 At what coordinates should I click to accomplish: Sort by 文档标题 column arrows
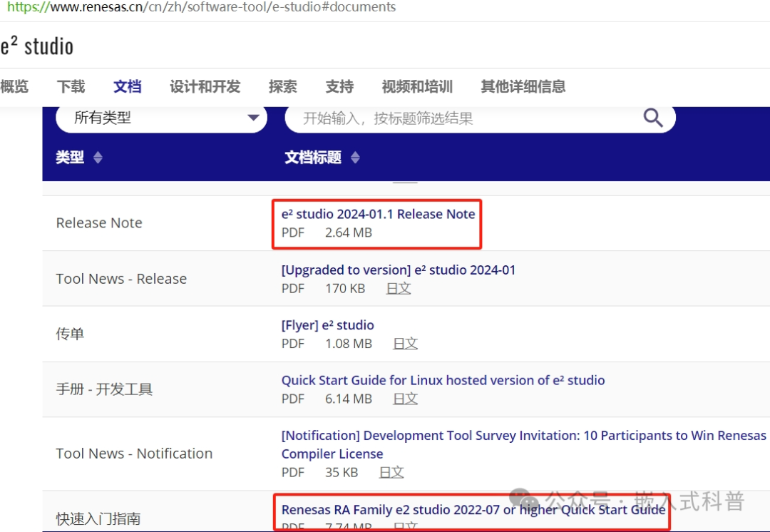point(356,157)
